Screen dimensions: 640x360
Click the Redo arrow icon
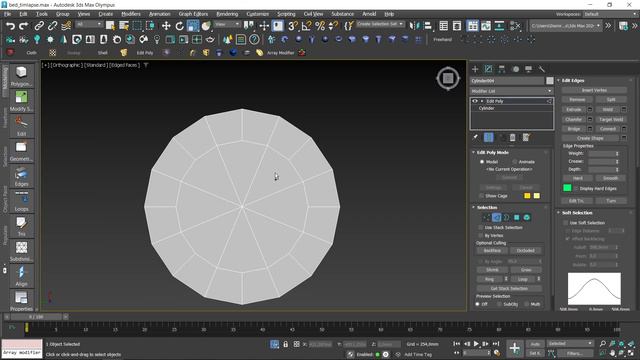[24, 26]
